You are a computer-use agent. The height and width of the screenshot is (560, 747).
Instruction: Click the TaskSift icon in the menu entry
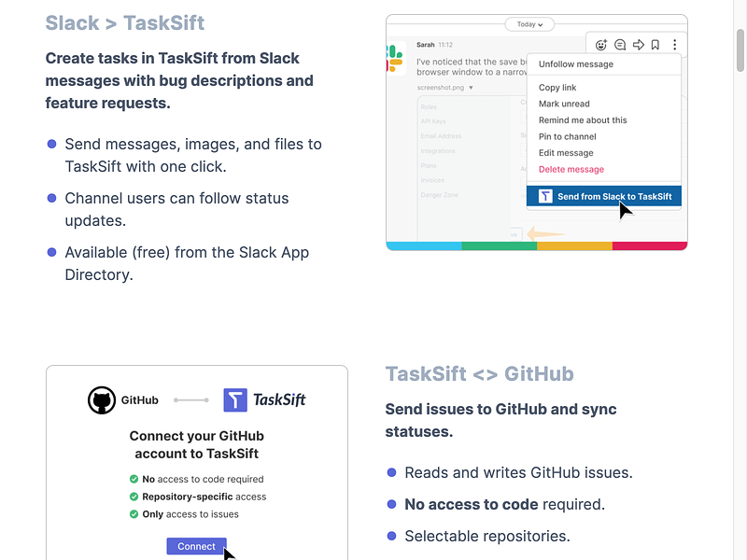[545, 196]
